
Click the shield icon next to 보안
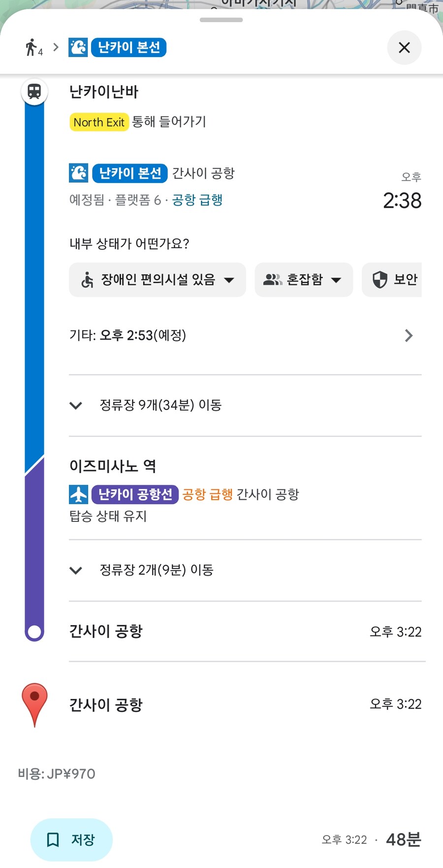[380, 280]
